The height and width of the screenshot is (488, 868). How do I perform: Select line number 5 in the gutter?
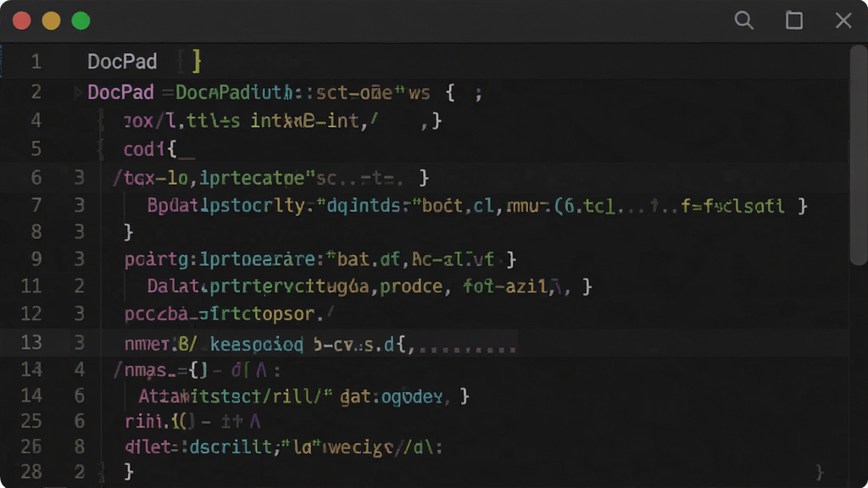click(x=36, y=149)
